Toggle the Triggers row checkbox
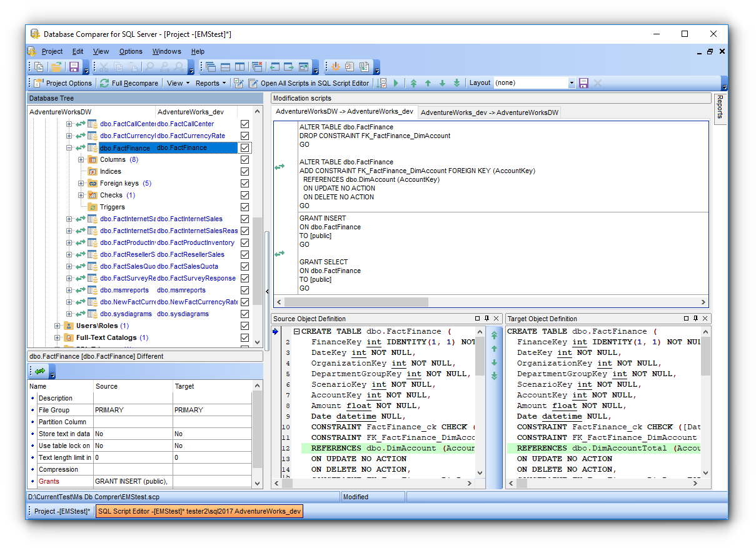 tap(245, 207)
